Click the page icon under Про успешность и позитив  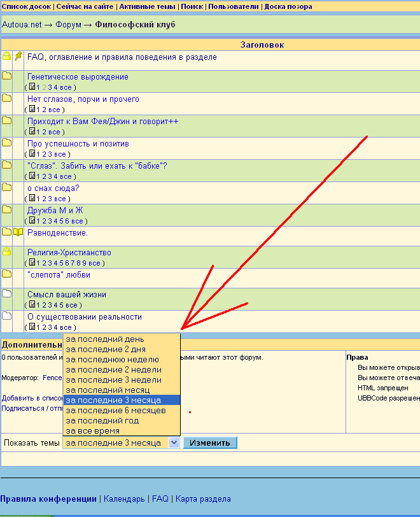click(32, 154)
